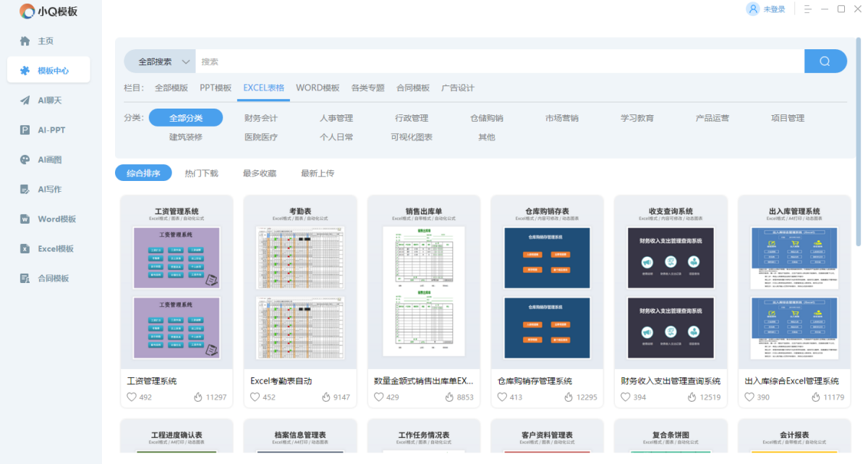Click the vertical scrollbar on the right
Viewport: 868px width, 464px height.
859,145
